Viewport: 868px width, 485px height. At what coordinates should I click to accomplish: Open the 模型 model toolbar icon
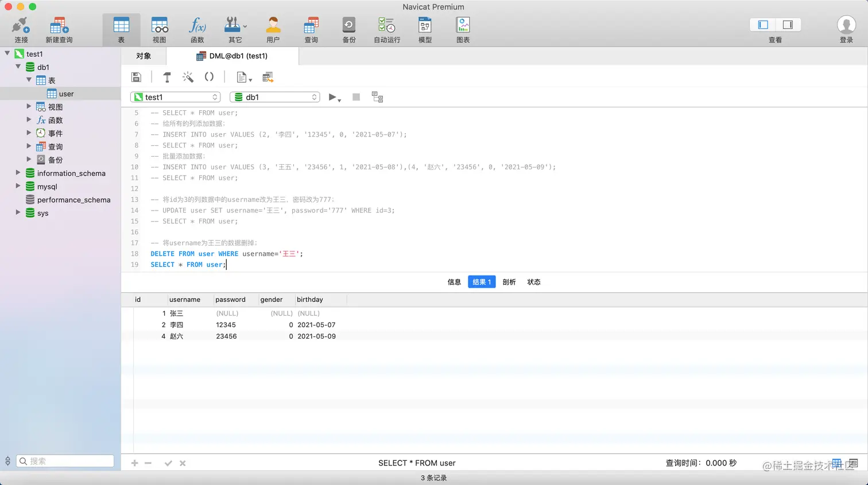425,30
